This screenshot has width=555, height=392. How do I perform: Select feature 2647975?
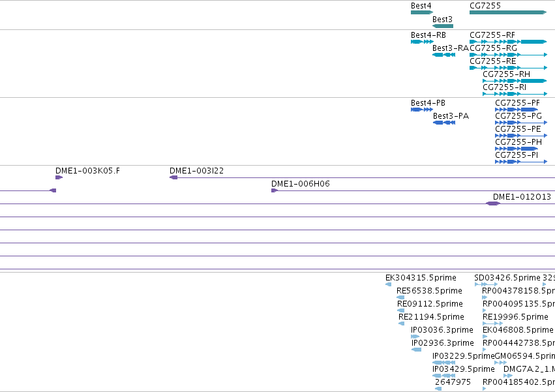pyautogui.click(x=453, y=382)
